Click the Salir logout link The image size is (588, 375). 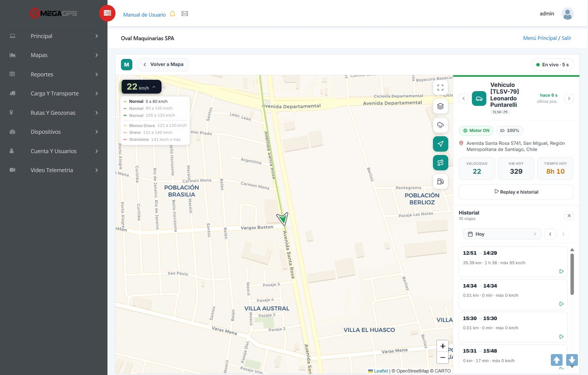tap(566, 38)
